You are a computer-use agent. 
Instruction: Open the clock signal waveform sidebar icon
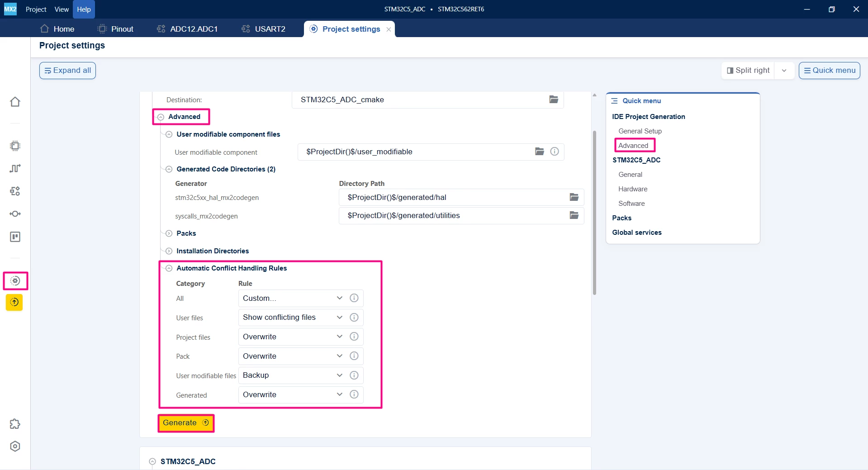15,168
